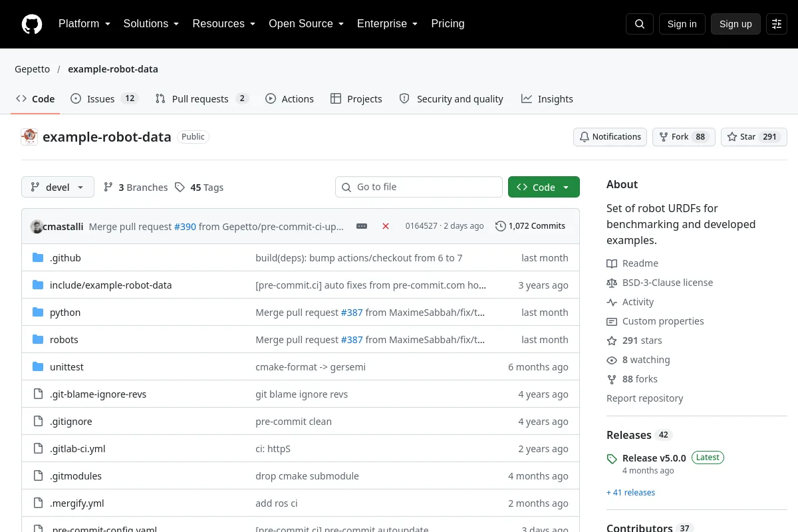Open appearance settings icon beside Sign up

[x=777, y=24]
